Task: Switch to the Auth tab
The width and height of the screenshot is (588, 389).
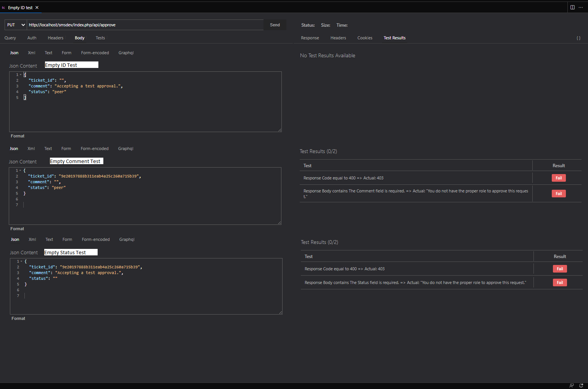Action: (x=32, y=37)
